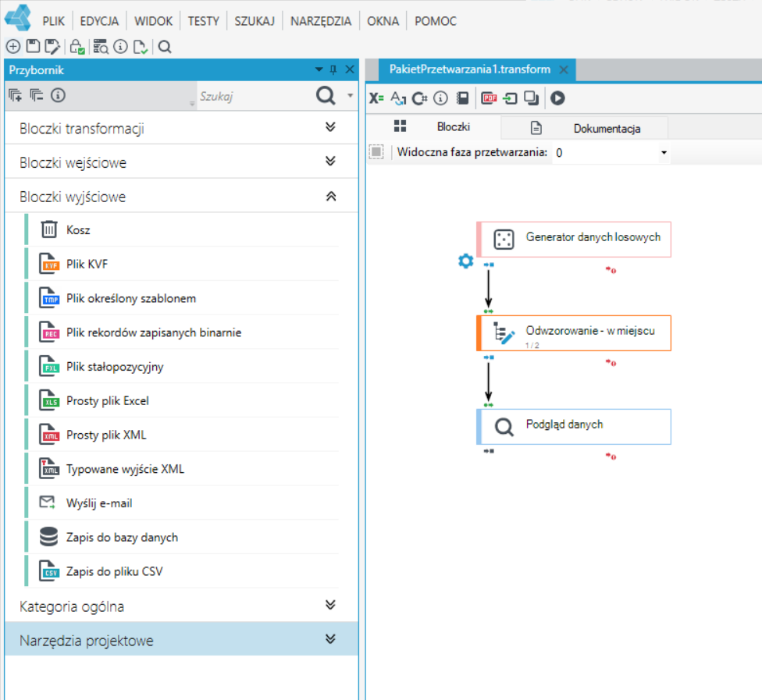762x700 pixels.
Task: Click the padlock with green check icon
Action: click(x=77, y=47)
